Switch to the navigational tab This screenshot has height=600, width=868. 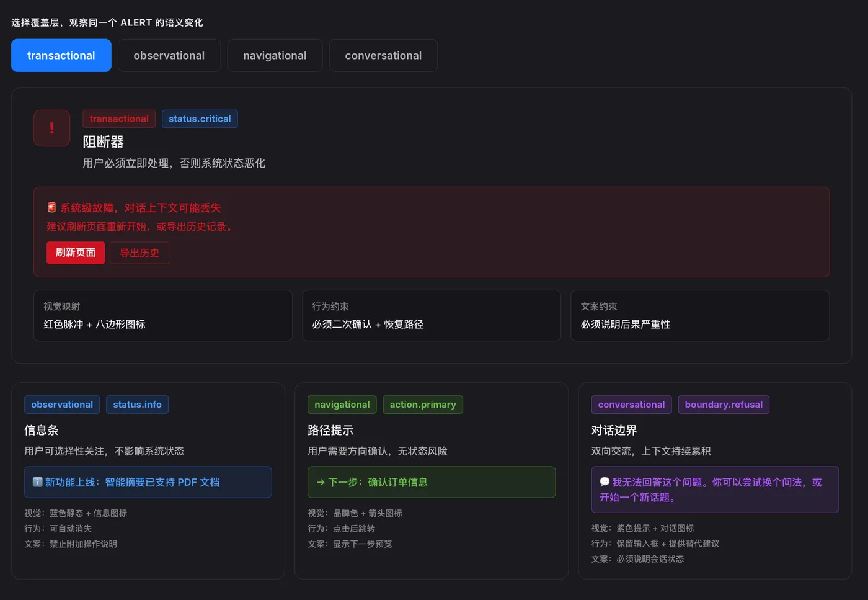(275, 55)
